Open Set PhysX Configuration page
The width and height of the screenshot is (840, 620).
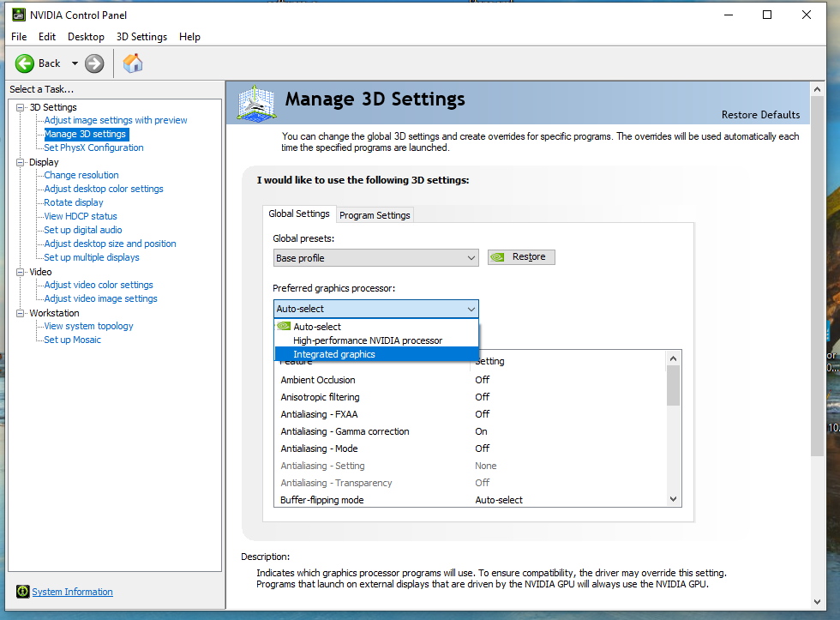tap(93, 147)
